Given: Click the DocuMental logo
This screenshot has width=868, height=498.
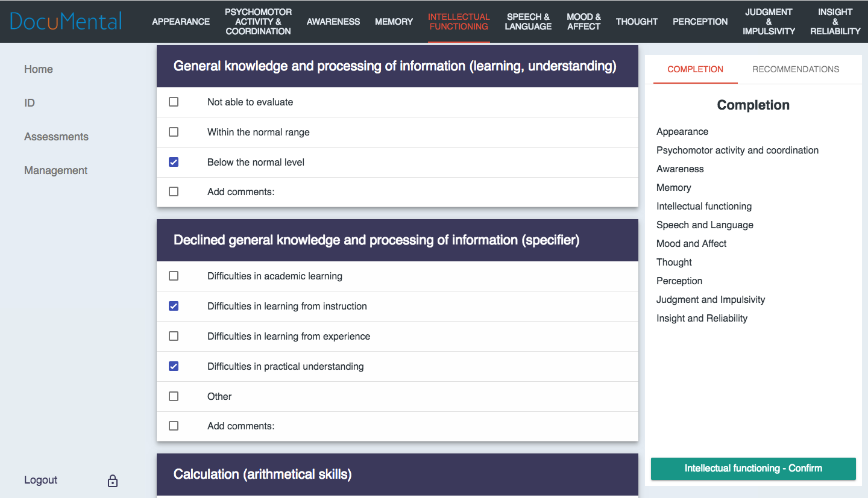Looking at the screenshot, I should coord(66,21).
